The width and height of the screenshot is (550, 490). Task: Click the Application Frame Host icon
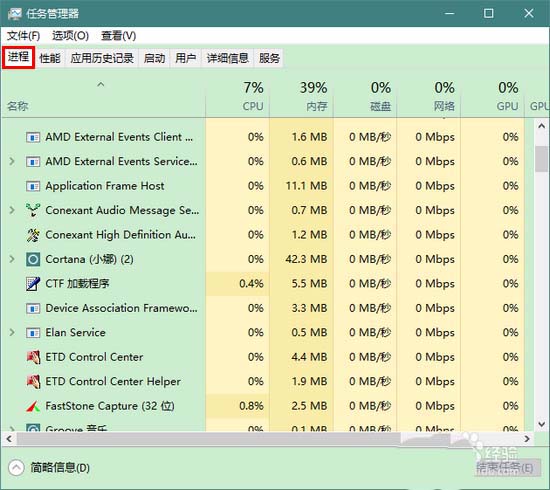[x=33, y=186]
